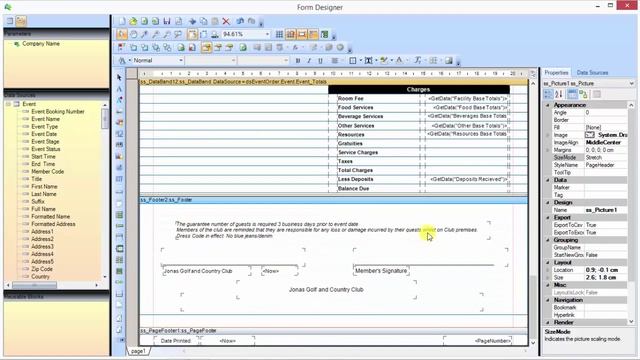The height and width of the screenshot is (360, 640).
Task: Click the down arrow of Properties grid scrollbar
Action: (x=631, y=322)
